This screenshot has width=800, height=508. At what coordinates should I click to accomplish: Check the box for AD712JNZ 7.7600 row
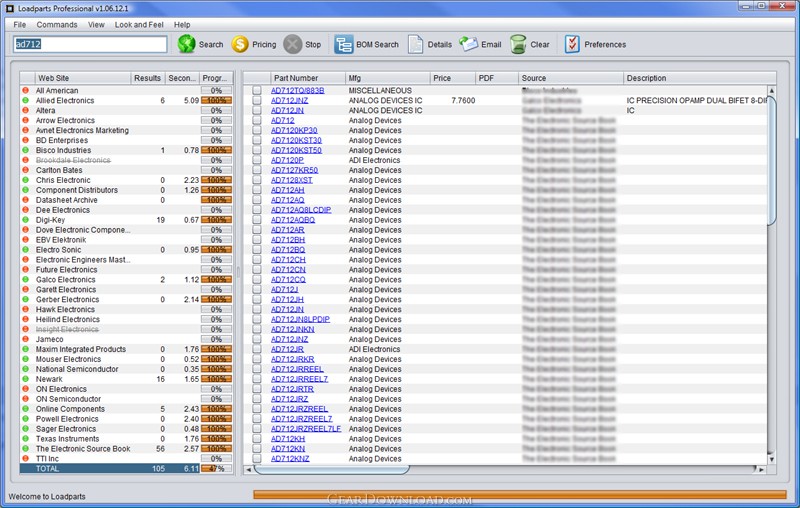tap(257, 100)
